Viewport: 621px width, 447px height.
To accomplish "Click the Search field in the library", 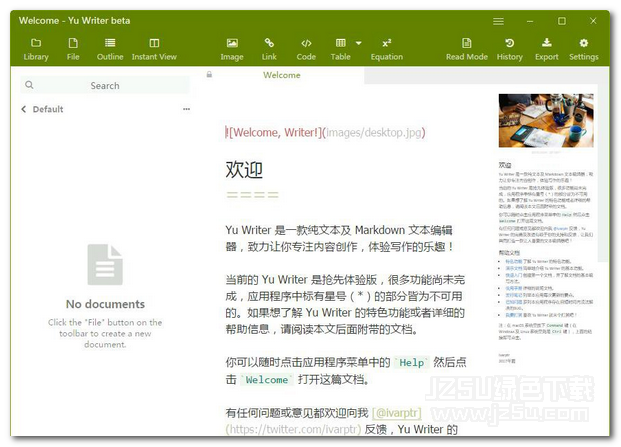I will click(x=105, y=86).
